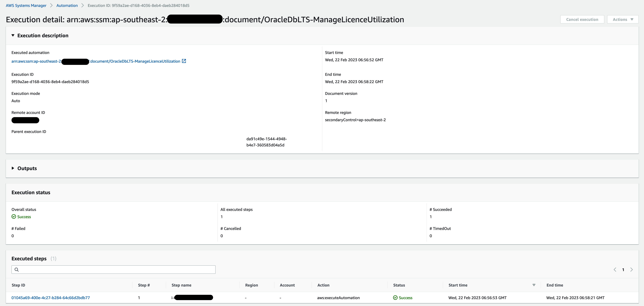The image size is (644, 306).
Task: Focus the Executed steps search field
Action: pyautogui.click(x=115, y=270)
